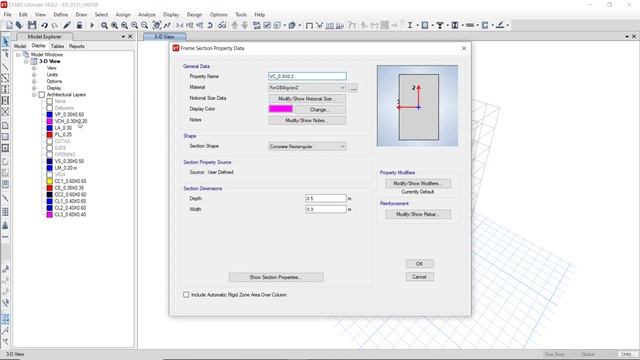Image resolution: width=640 pixels, height=360 pixels.
Task: Expand the Display tree node
Action: pos(34,88)
